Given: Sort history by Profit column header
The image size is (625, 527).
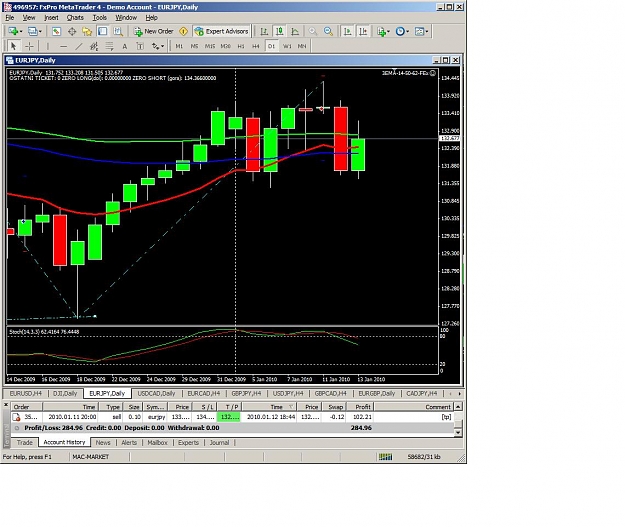Looking at the screenshot, I should point(360,407).
